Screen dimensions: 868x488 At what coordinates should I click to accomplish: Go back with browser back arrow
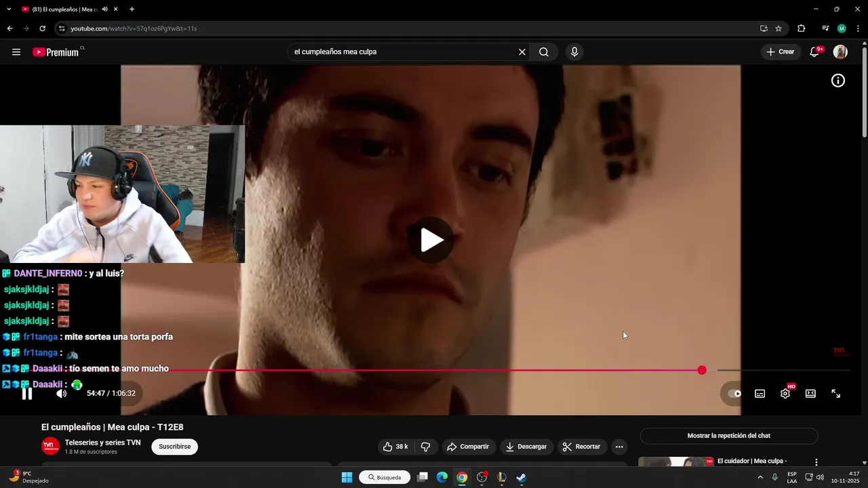pos(10,28)
